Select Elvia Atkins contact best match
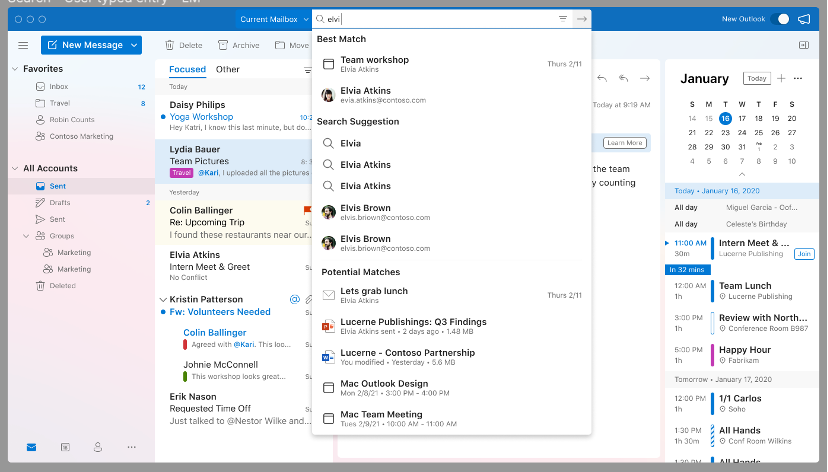This screenshot has height=472, width=828. [x=451, y=95]
